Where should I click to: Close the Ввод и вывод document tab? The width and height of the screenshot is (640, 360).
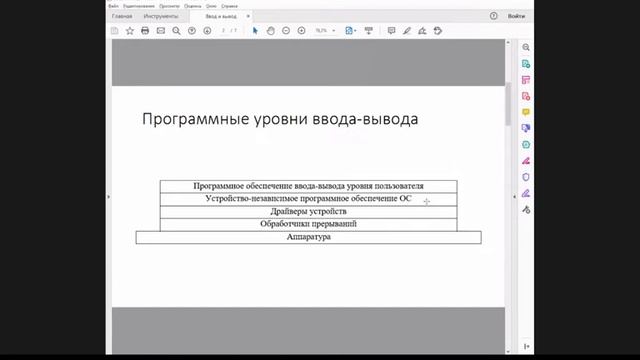point(248,16)
